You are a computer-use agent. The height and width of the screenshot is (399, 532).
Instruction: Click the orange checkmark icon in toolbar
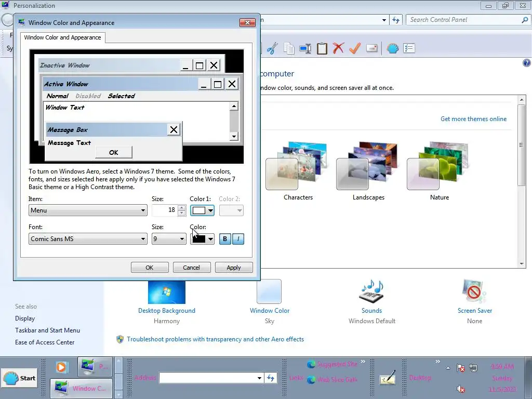coord(355,48)
